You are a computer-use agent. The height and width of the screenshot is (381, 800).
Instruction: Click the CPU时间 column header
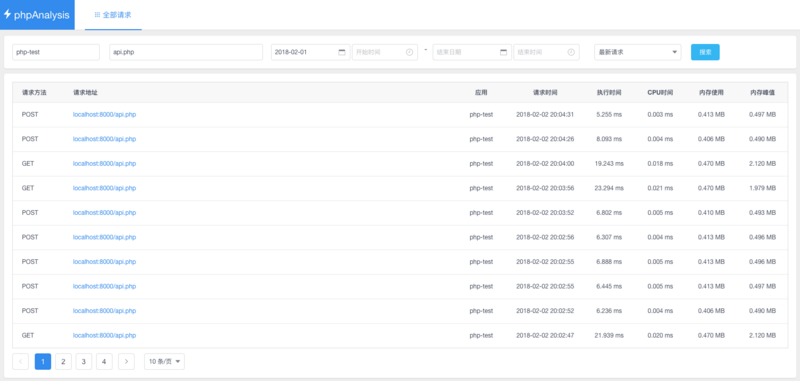click(660, 93)
